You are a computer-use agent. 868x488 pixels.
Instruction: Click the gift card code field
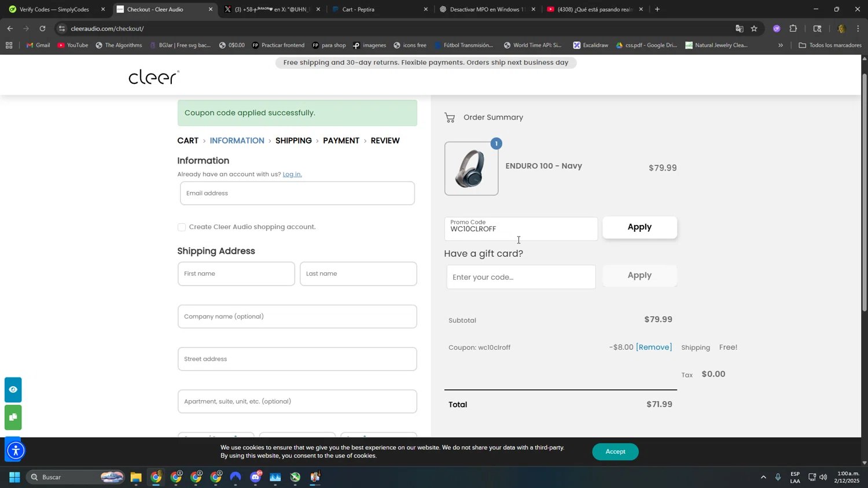pyautogui.click(x=521, y=277)
